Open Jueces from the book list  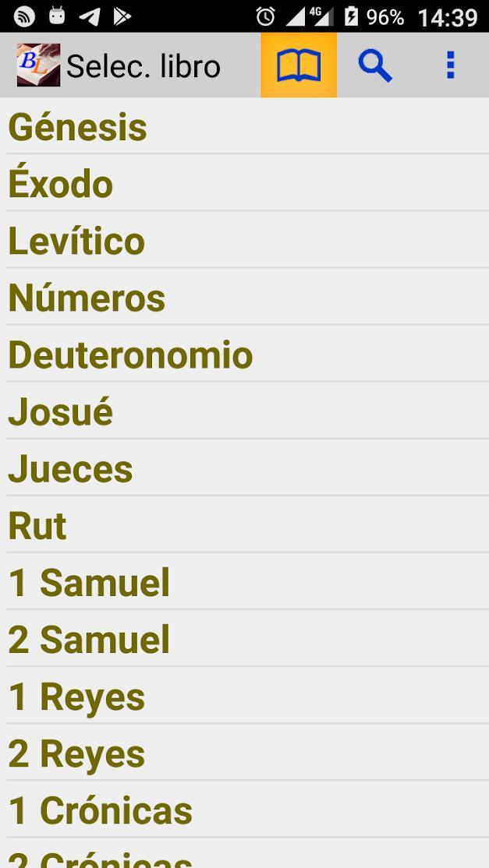[x=69, y=468]
